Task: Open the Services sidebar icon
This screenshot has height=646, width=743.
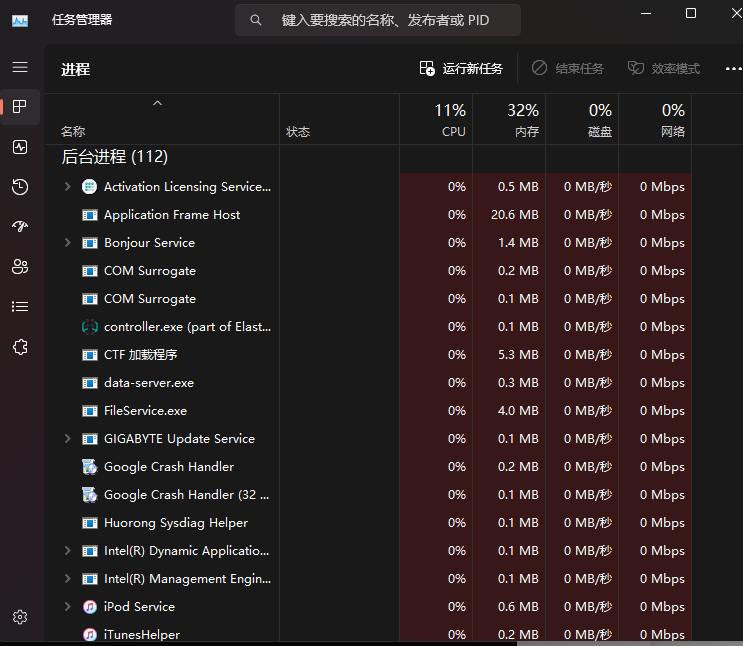Action: [20, 347]
